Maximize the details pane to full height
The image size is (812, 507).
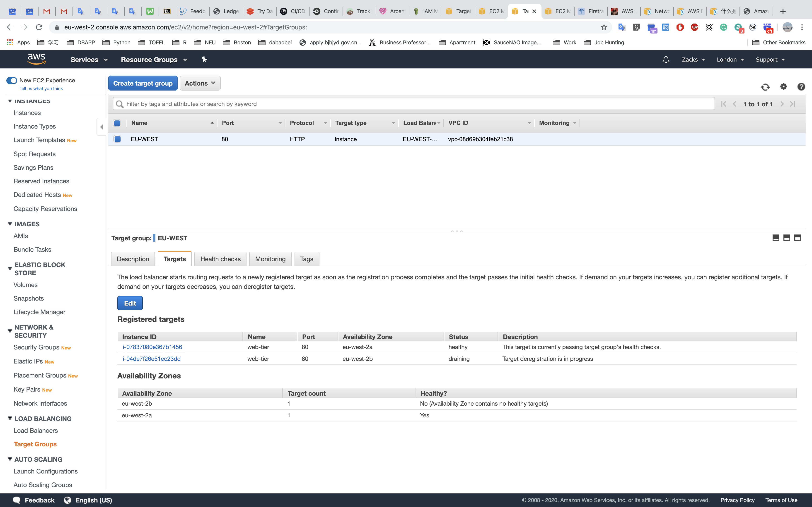click(797, 238)
